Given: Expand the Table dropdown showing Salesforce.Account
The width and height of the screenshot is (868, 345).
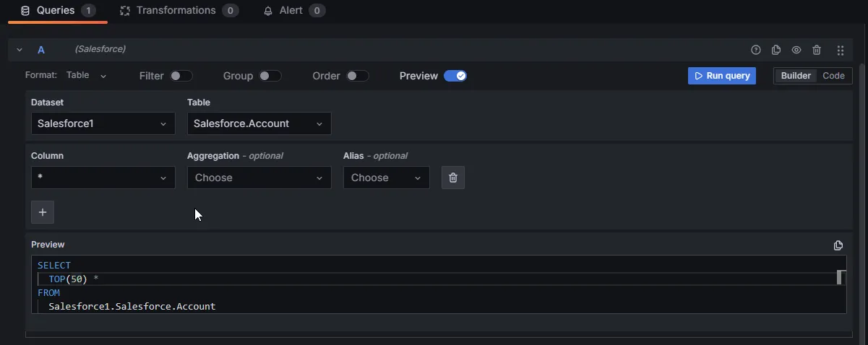Looking at the screenshot, I should point(259,123).
